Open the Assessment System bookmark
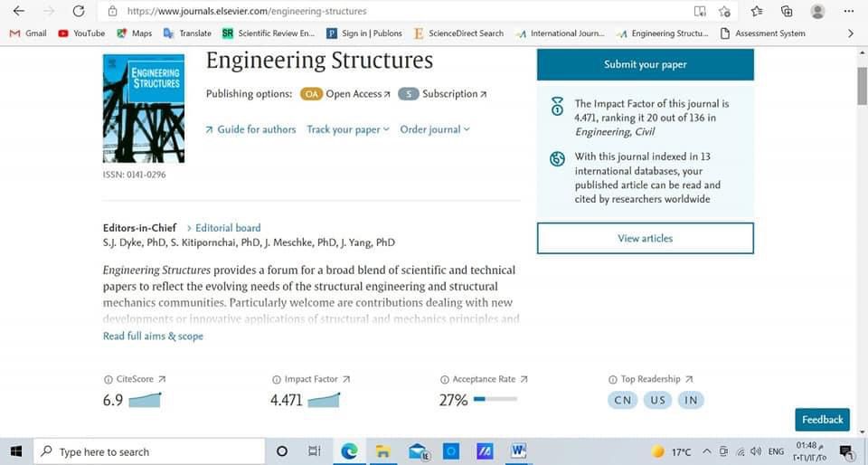Screen dimensions: 868x465 (x=763, y=33)
